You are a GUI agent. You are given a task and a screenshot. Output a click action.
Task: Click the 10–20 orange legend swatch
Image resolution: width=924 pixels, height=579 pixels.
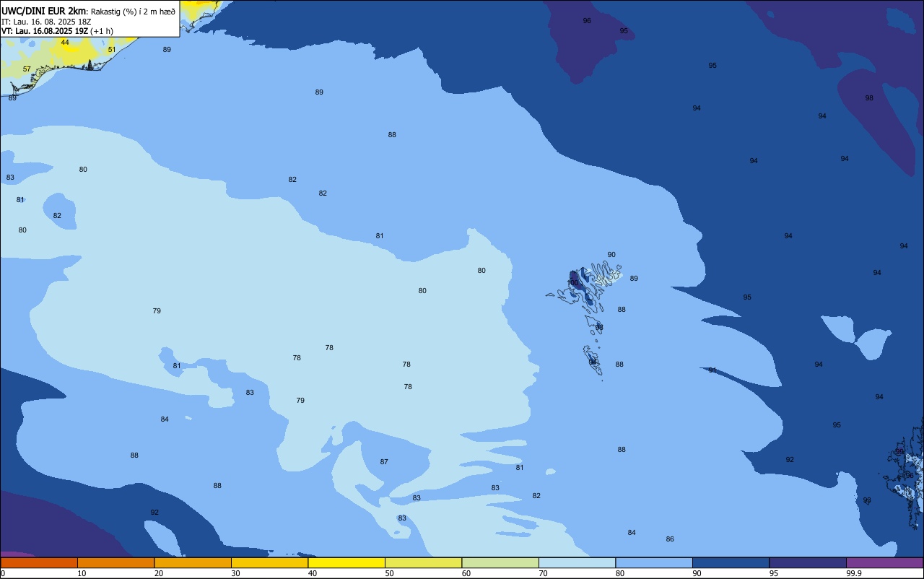115,562
